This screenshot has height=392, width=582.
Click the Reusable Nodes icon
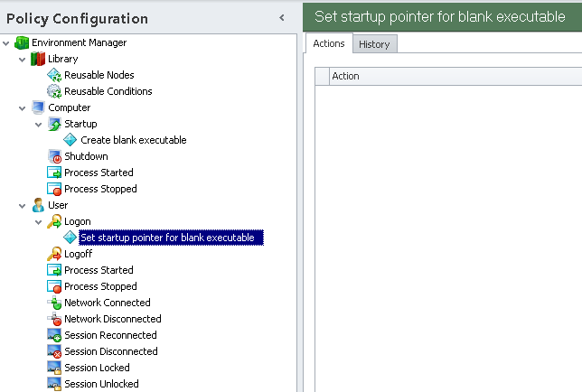pos(54,75)
